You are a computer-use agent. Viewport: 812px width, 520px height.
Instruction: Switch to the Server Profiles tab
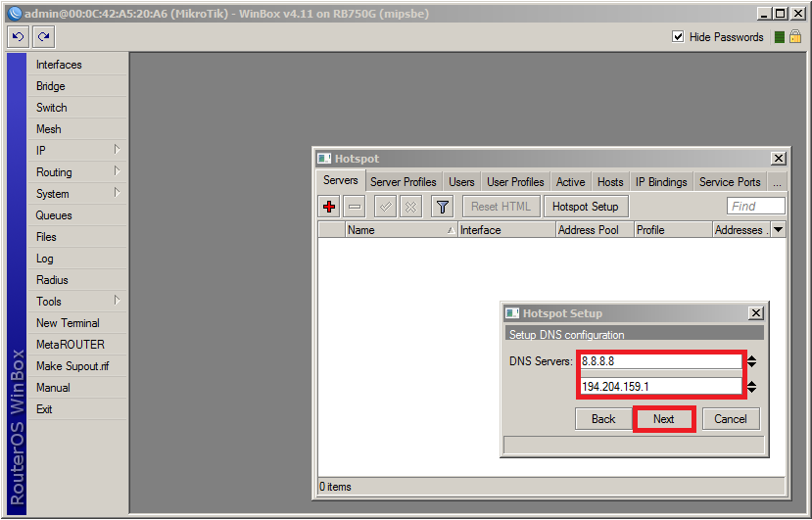tap(403, 182)
